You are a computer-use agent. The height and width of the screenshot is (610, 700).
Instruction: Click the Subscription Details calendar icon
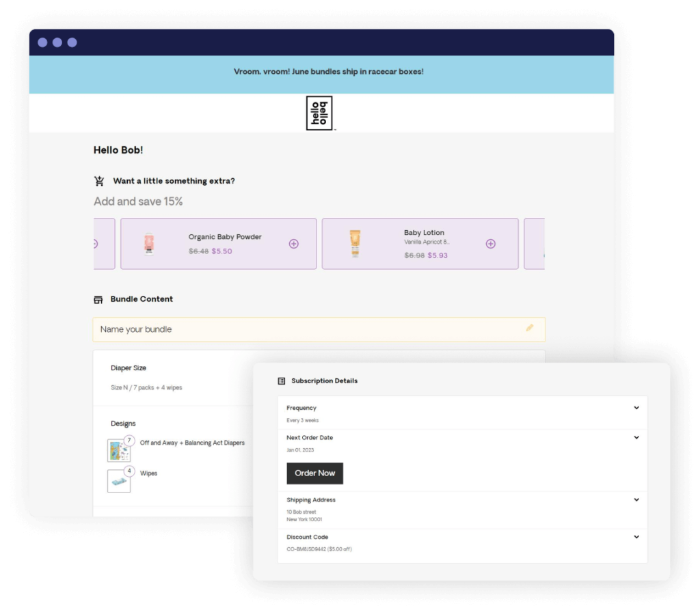click(x=280, y=380)
